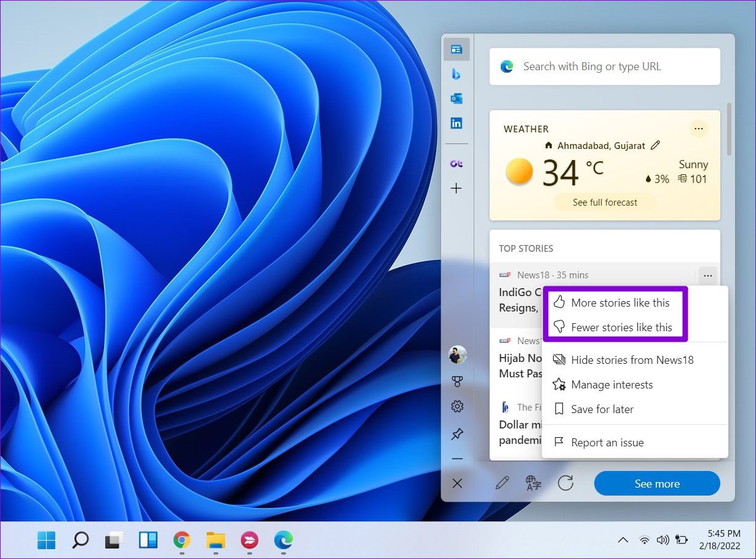756x559 pixels.
Task: Open three-dot menu of News18 story
Action: [x=708, y=275]
